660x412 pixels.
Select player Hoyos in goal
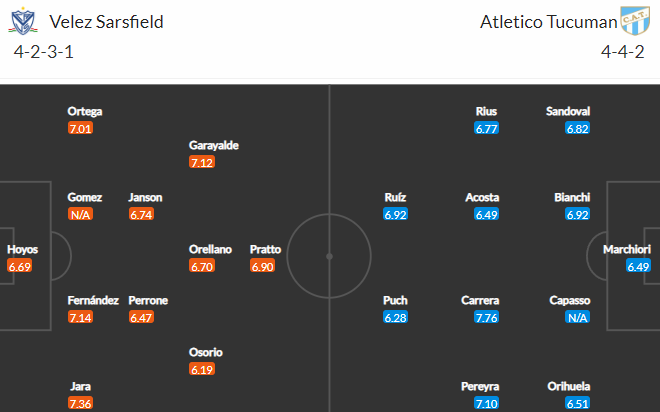coord(23,250)
